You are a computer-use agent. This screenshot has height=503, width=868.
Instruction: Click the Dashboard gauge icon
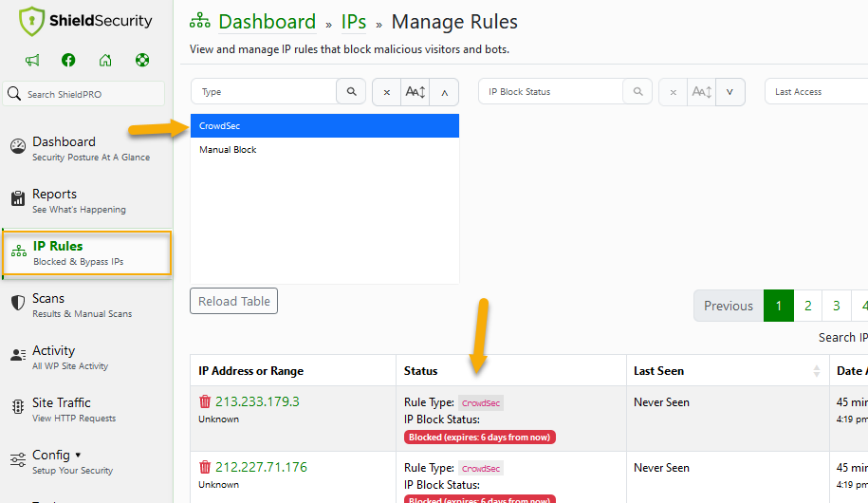(18, 146)
